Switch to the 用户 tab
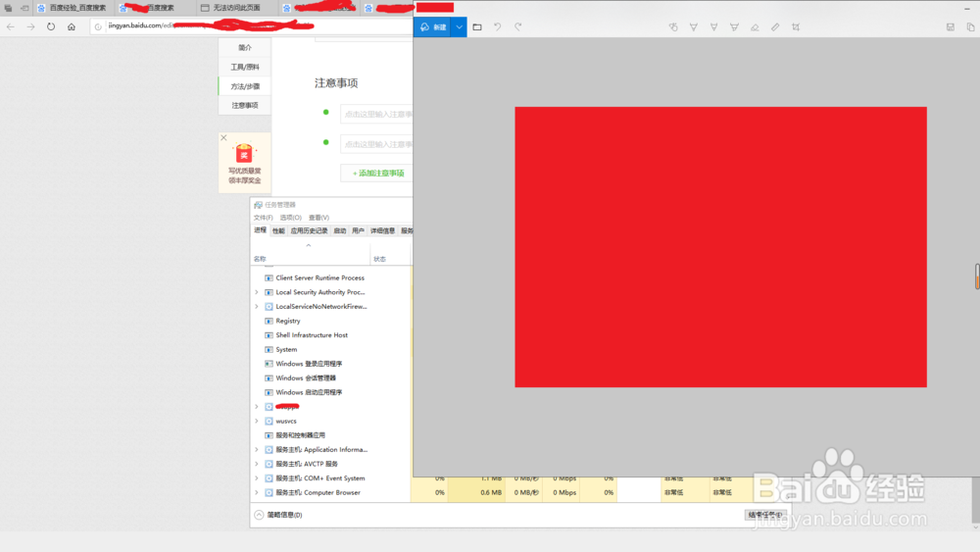The width and height of the screenshot is (980, 552). (x=358, y=230)
